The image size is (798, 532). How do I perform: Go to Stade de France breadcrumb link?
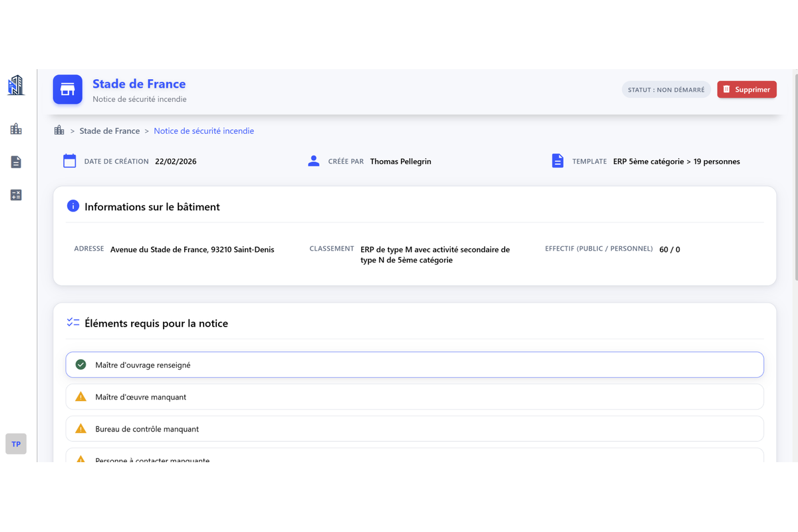pyautogui.click(x=110, y=131)
